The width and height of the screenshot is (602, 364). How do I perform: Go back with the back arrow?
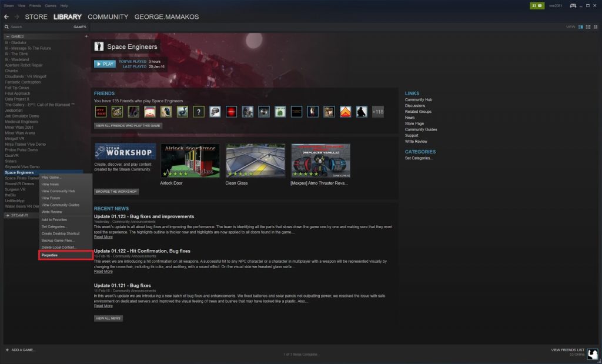click(6, 17)
